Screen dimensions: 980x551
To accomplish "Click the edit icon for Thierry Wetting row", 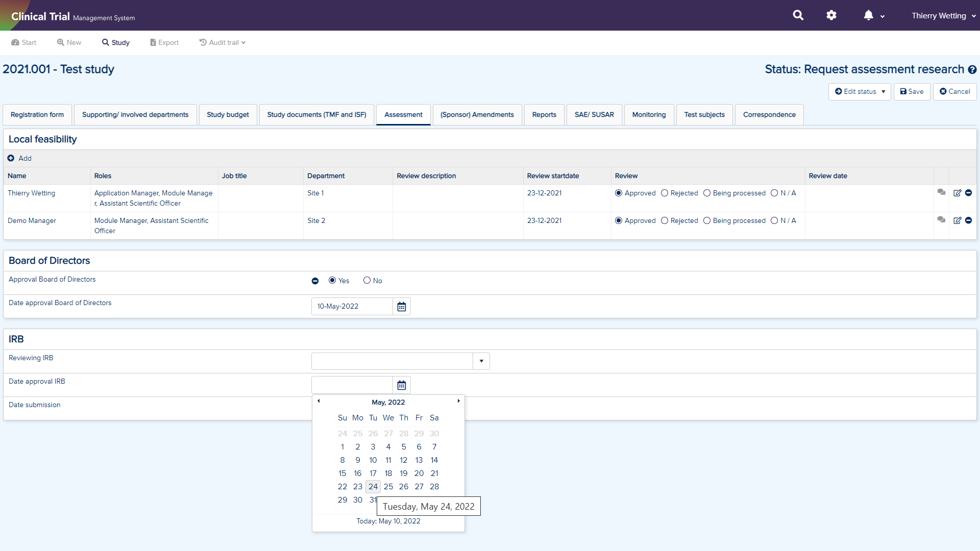I will 958,193.
